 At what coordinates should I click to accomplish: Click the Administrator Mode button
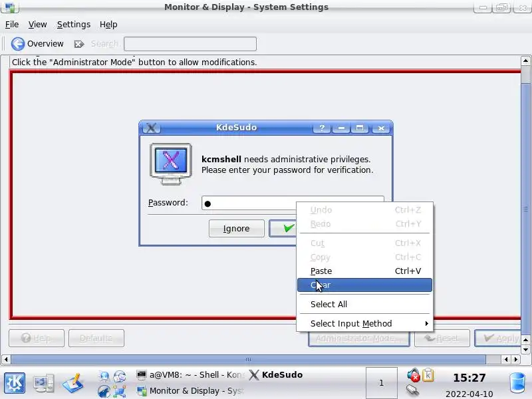coord(359,338)
